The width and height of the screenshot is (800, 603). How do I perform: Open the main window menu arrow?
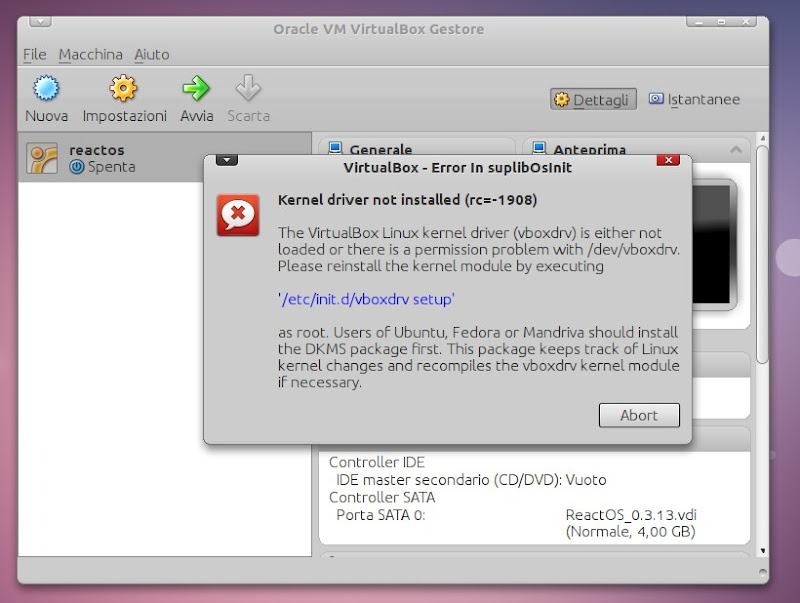(40, 21)
